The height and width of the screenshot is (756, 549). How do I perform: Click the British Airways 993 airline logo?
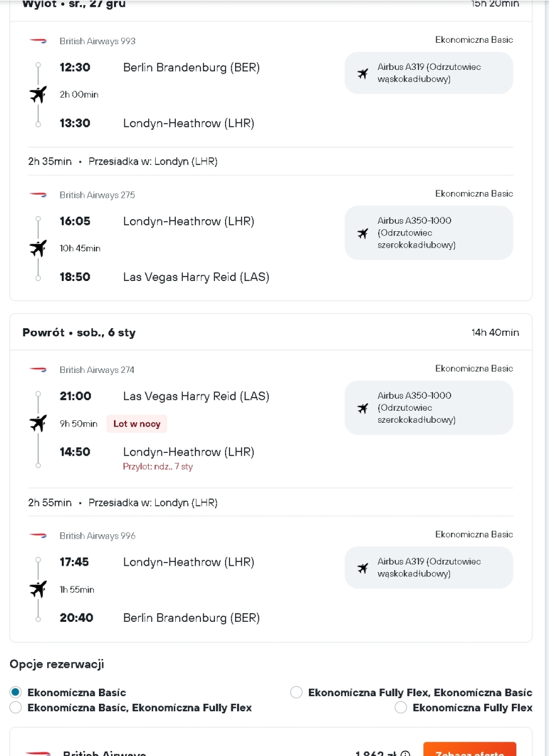(x=38, y=41)
